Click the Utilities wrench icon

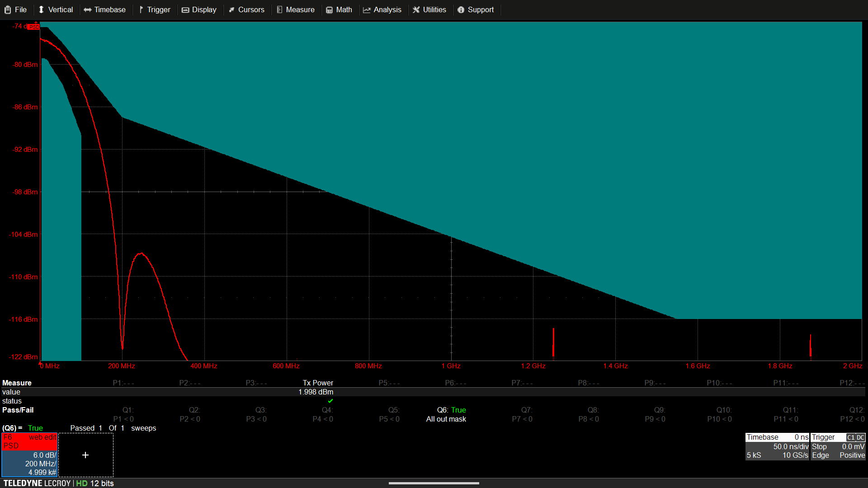[416, 10]
